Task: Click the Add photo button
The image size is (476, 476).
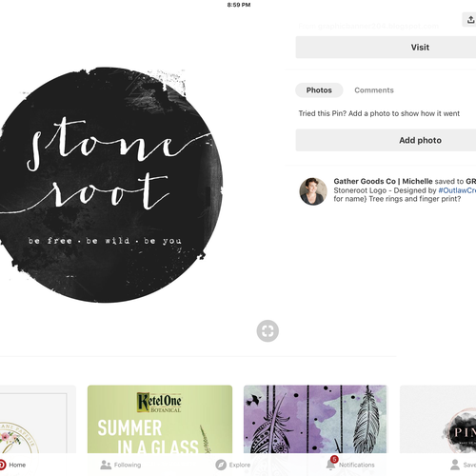Action: pos(386,140)
